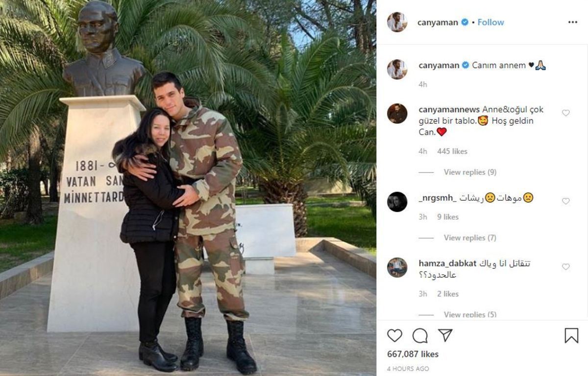Expand View replies (9)

[x=470, y=172]
